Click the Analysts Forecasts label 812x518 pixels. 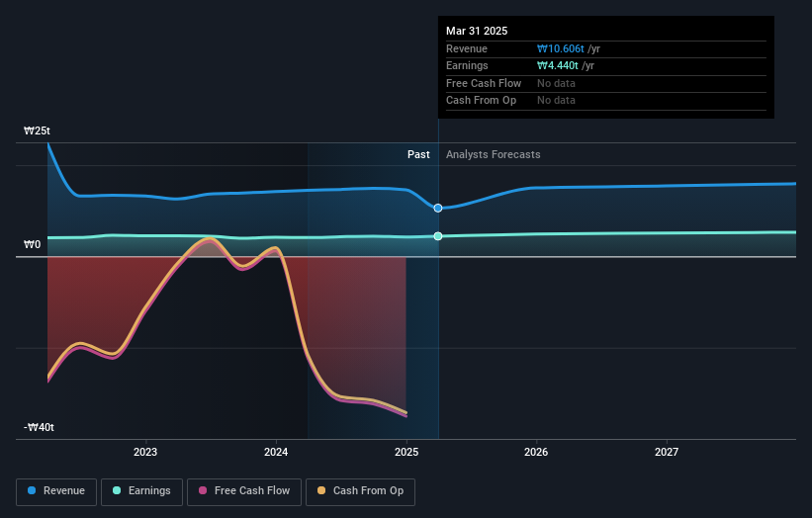pos(493,154)
